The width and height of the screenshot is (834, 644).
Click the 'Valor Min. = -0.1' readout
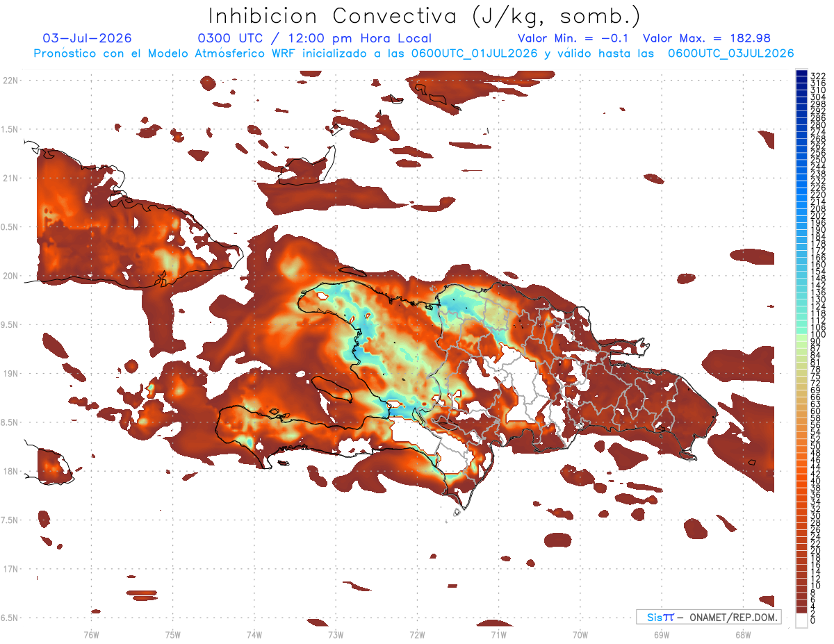tap(573, 39)
